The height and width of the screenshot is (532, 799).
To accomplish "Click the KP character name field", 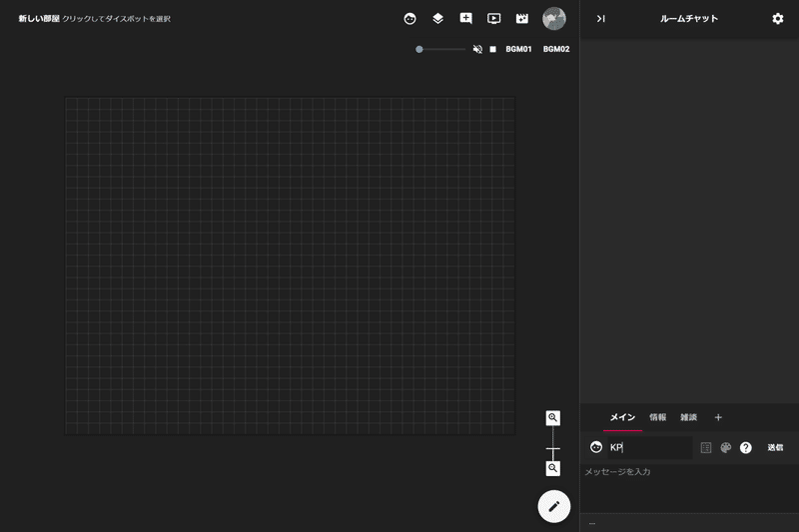I will pyautogui.click(x=650, y=447).
